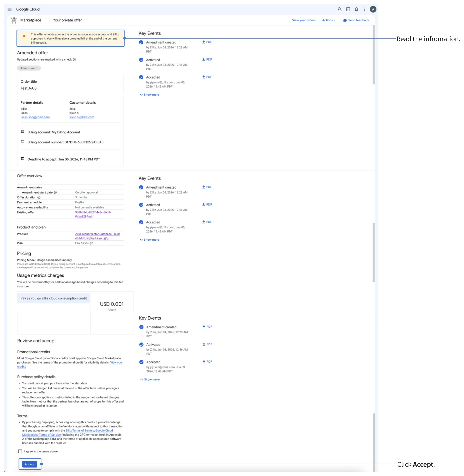Open the Actions dropdown
The height and width of the screenshot is (476, 464).
(x=328, y=20)
